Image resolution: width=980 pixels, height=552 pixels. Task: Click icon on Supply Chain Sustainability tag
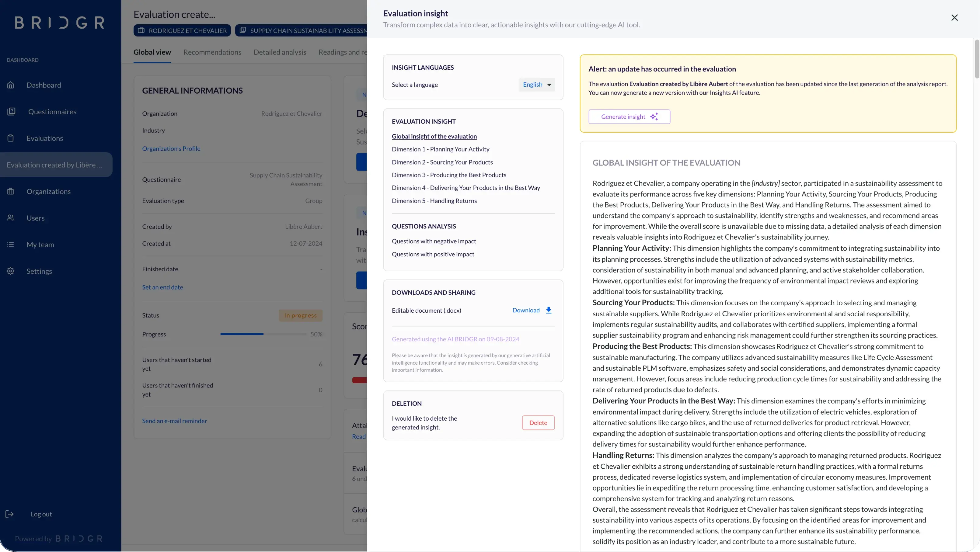[x=243, y=30]
